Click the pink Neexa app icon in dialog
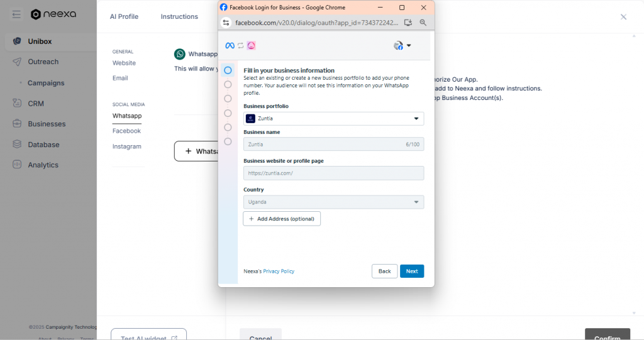This screenshot has height=340, width=644. (x=251, y=46)
